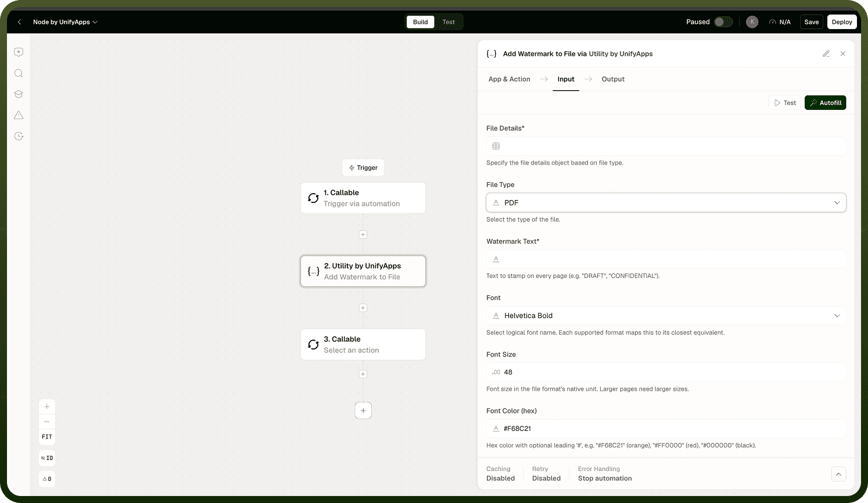
Task: Select the Utility by UnifyApps node icon
Action: [314, 272]
